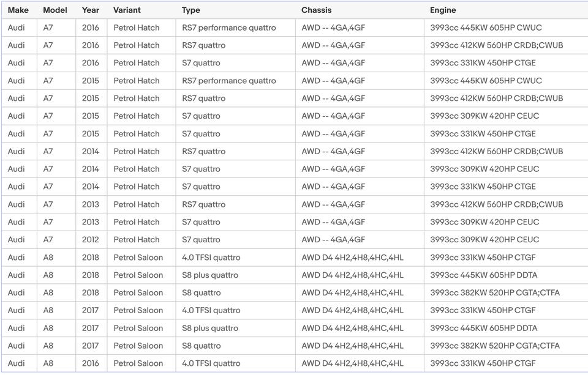Click 2016 'RS7 performance quattro' type cell
Viewport: 588px width, 375px height.
[228, 28]
